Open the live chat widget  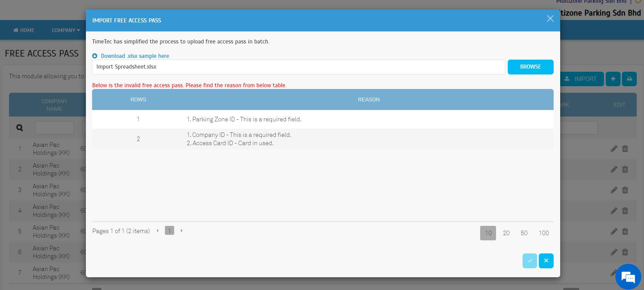628,277
